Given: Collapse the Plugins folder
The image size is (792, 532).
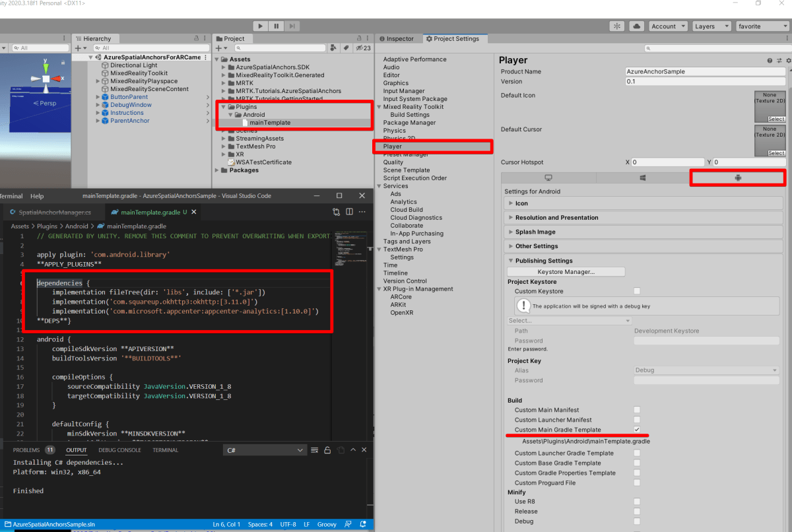Looking at the screenshot, I should point(224,107).
